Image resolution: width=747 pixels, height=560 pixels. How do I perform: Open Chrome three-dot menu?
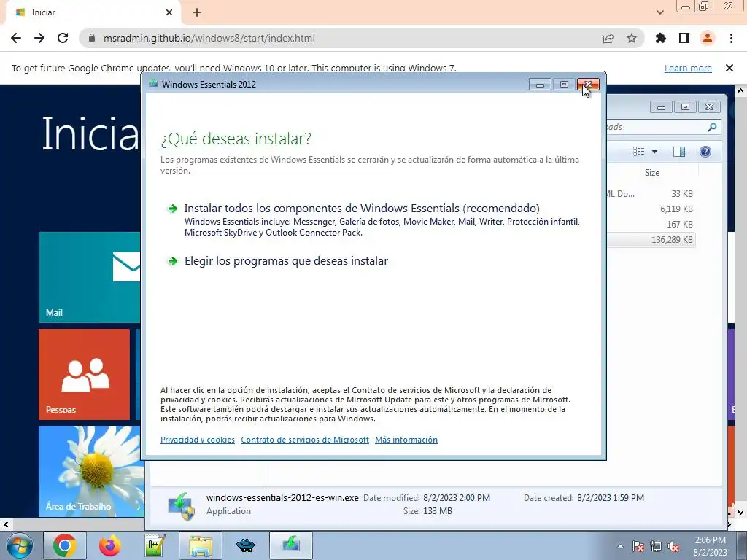pos(731,38)
